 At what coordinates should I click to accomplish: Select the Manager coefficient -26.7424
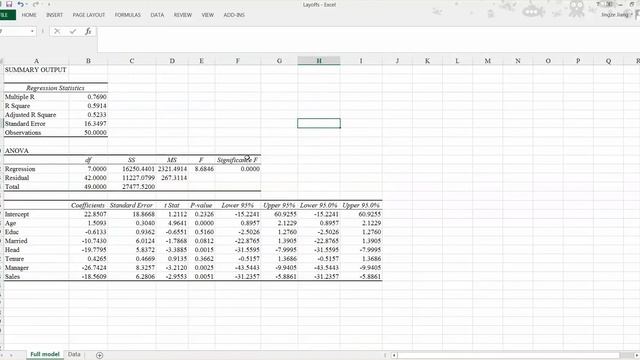point(88,268)
